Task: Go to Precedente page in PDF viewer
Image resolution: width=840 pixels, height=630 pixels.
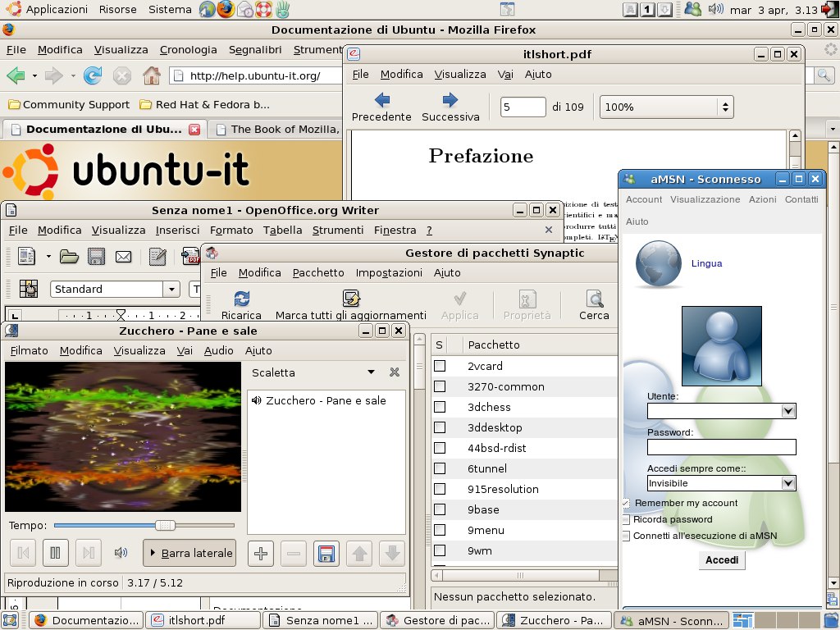Action: pyautogui.click(x=381, y=101)
